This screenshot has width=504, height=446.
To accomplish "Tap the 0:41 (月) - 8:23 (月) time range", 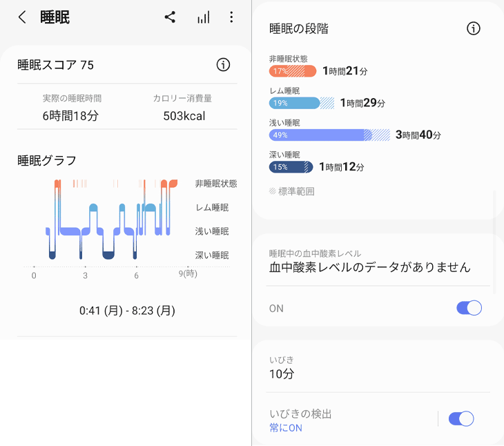I will tap(127, 311).
